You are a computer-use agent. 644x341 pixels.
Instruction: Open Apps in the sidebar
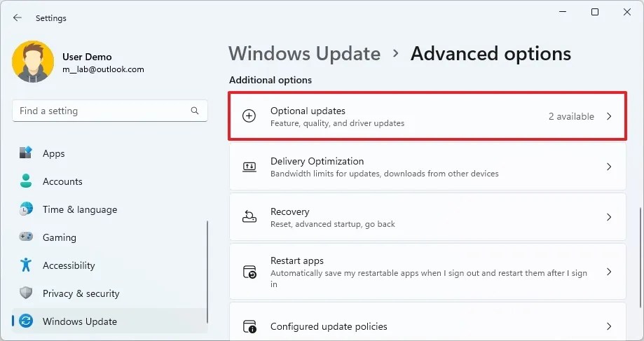point(109,153)
